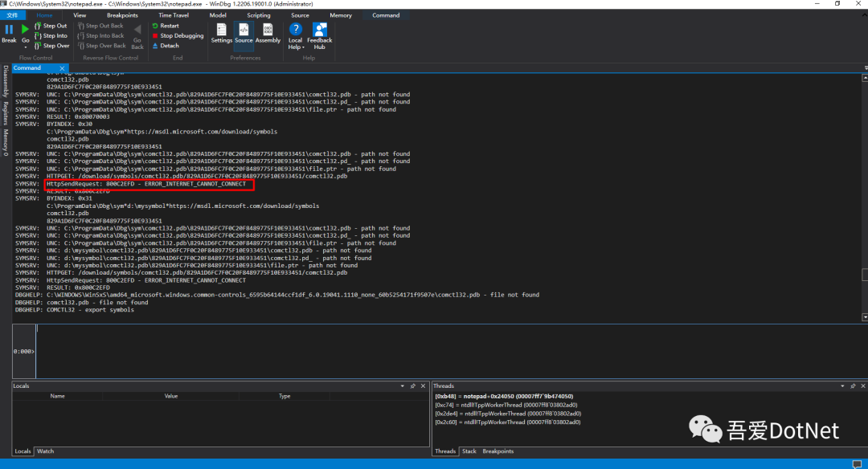Pin the Threads panel
Screen dimensions: 868x469
(853, 386)
